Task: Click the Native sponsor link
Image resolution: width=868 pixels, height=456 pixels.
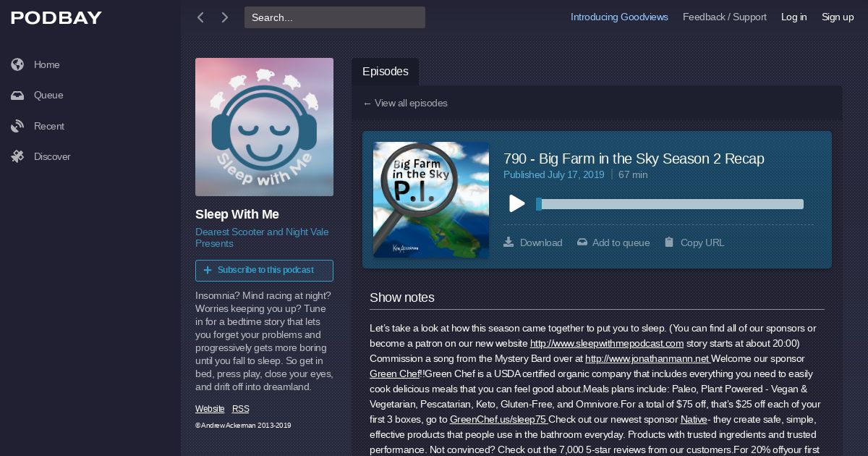Action: coord(694,419)
